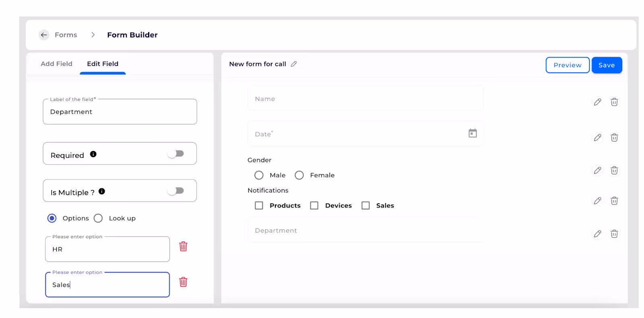Toggle the Is Multiple ? switch
Viewport: 644px width, 318px height.
click(x=176, y=191)
